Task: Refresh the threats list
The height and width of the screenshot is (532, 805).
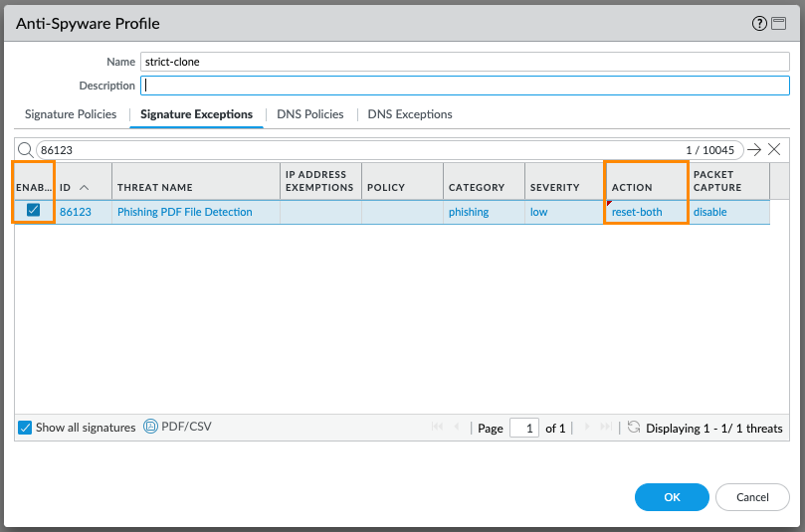Action: tap(634, 429)
